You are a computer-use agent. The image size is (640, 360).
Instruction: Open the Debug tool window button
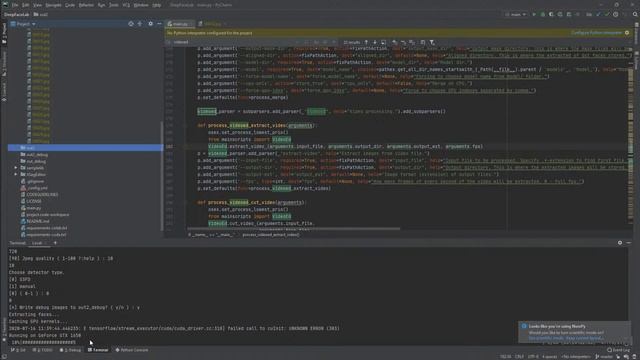pyautogui.click(x=70, y=350)
